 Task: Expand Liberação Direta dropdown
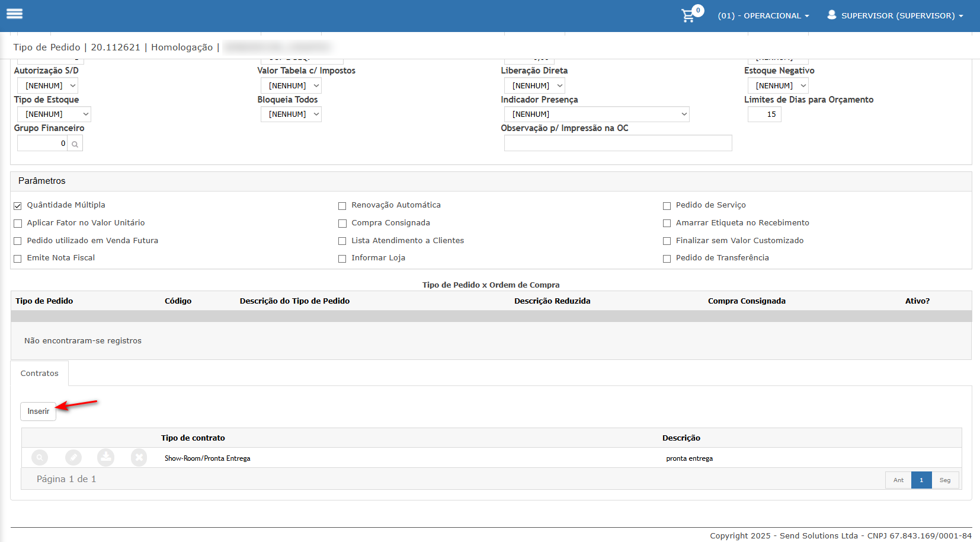[x=534, y=86]
